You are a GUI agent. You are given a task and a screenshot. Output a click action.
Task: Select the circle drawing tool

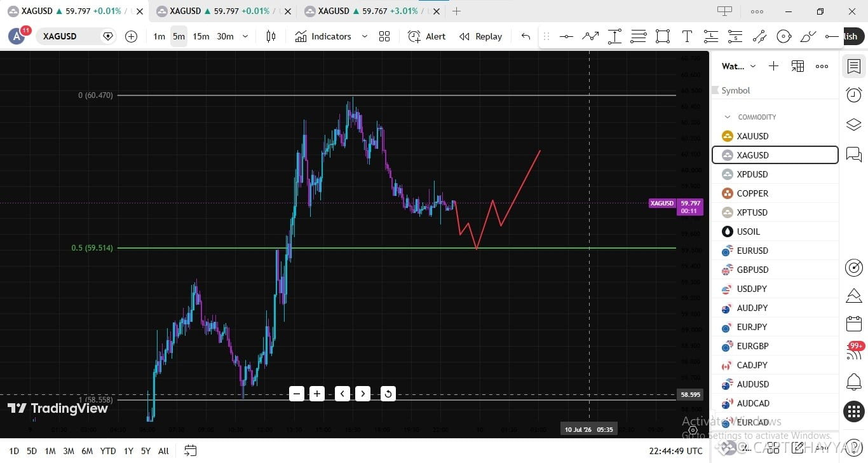[784, 36]
